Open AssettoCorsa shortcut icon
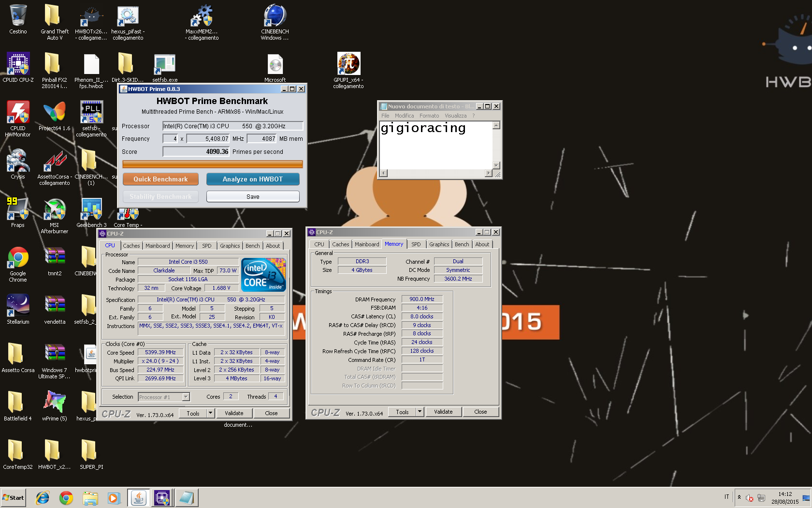 pyautogui.click(x=54, y=167)
